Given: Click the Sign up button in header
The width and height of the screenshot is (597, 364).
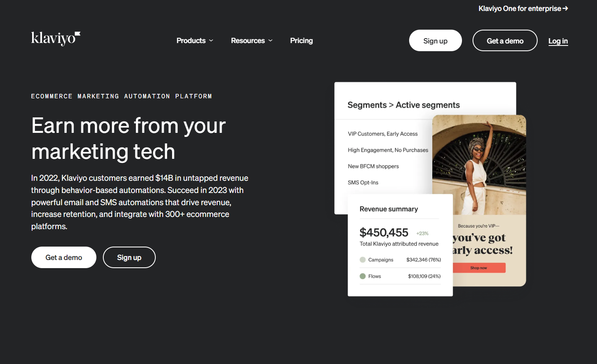Looking at the screenshot, I should 435,41.
